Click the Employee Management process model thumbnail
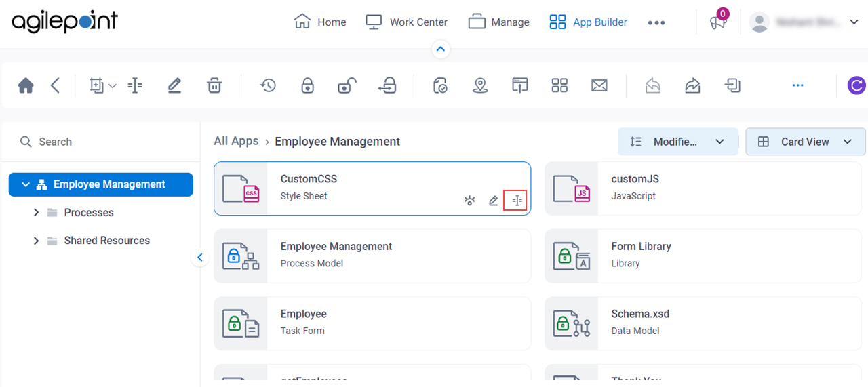 241,256
